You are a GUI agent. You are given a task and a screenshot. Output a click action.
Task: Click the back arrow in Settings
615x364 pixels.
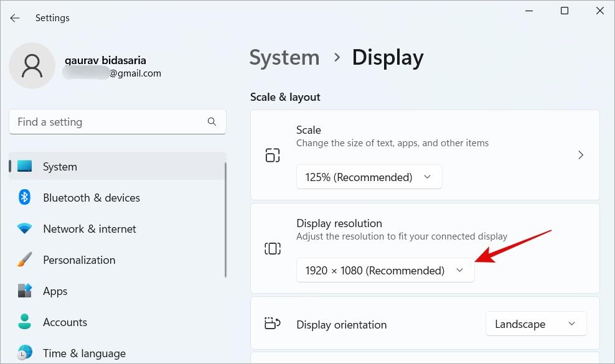click(x=15, y=18)
